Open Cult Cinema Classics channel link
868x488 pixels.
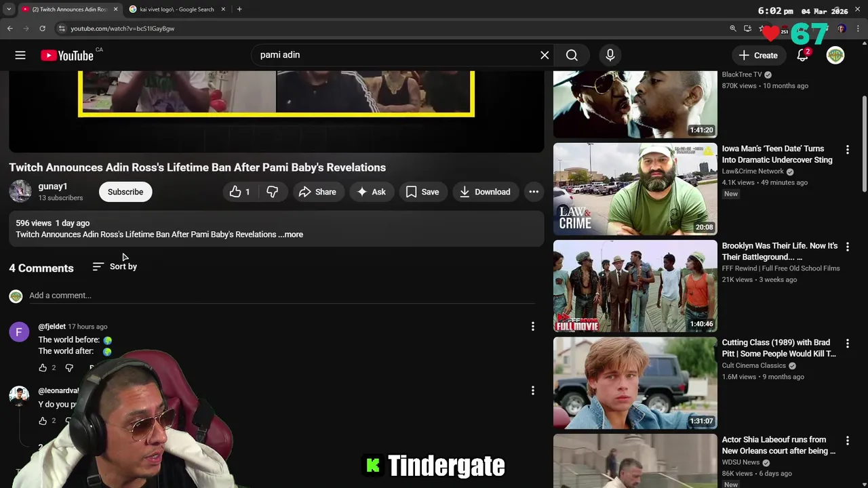point(753,365)
